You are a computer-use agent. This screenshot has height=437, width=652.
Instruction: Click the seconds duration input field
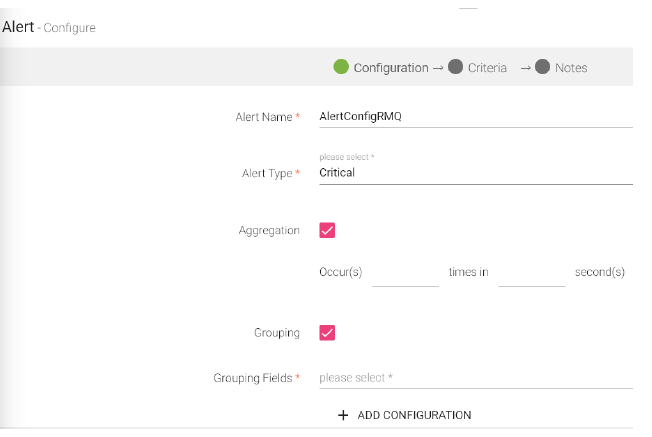tap(532, 273)
